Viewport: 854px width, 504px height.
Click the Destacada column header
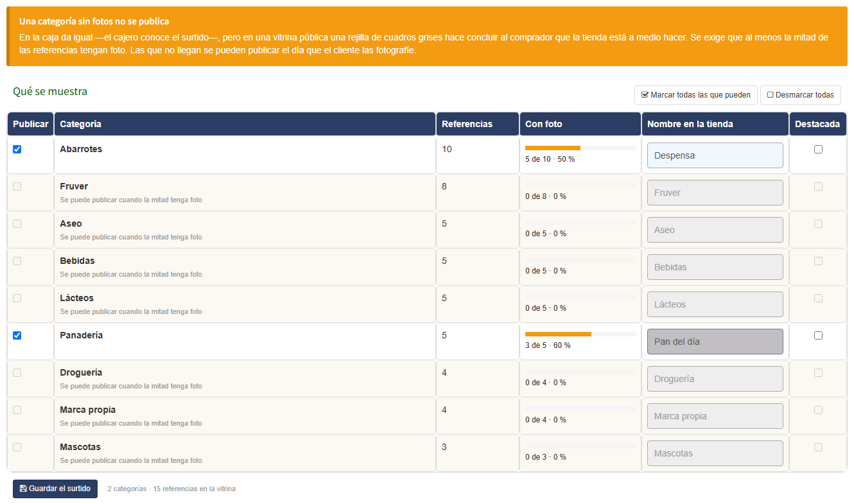[818, 124]
